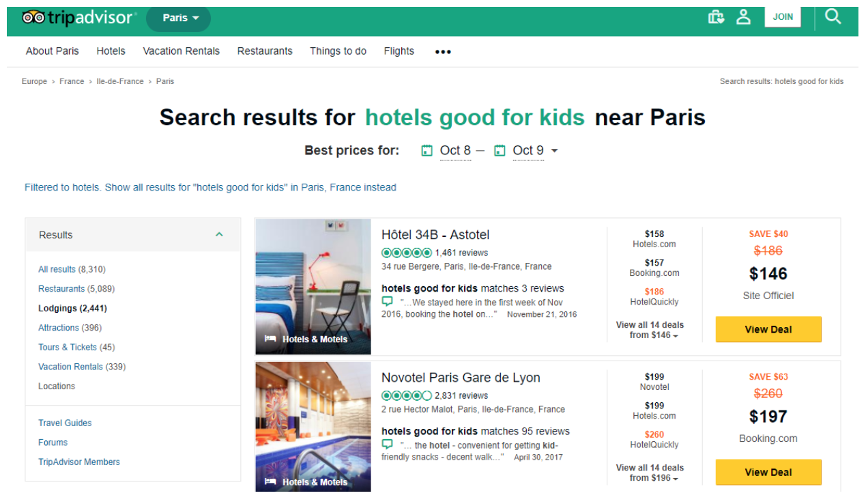Click bed icon on Hôtel 34B photo
Viewport: 868px width, 504px height.
pos(270,339)
